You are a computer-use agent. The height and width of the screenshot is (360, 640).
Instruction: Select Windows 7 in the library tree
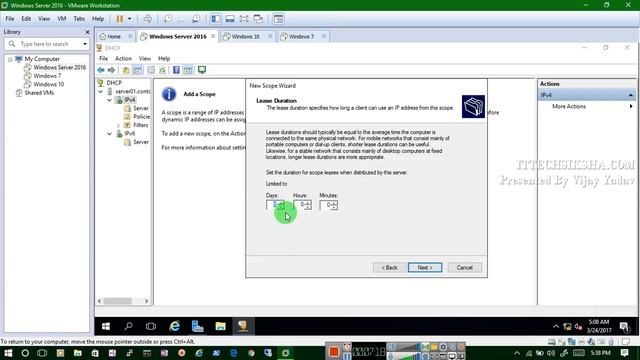click(x=47, y=76)
